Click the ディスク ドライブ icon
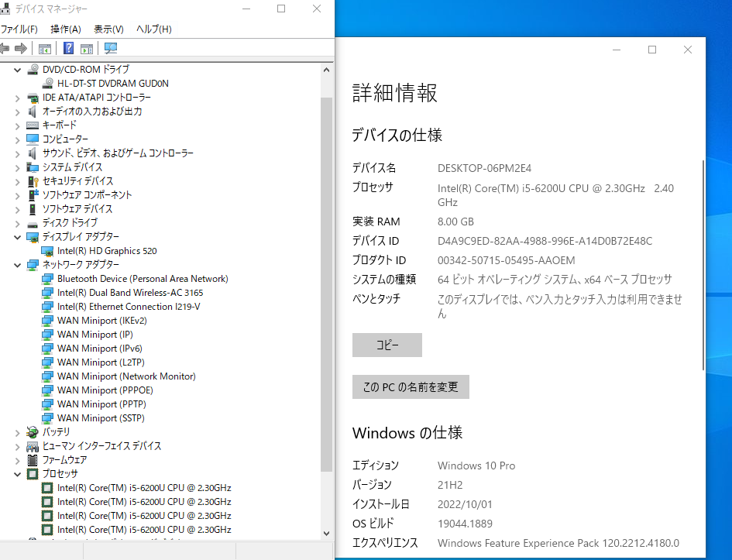This screenshot has width=732, height=560. coord(33,223)
